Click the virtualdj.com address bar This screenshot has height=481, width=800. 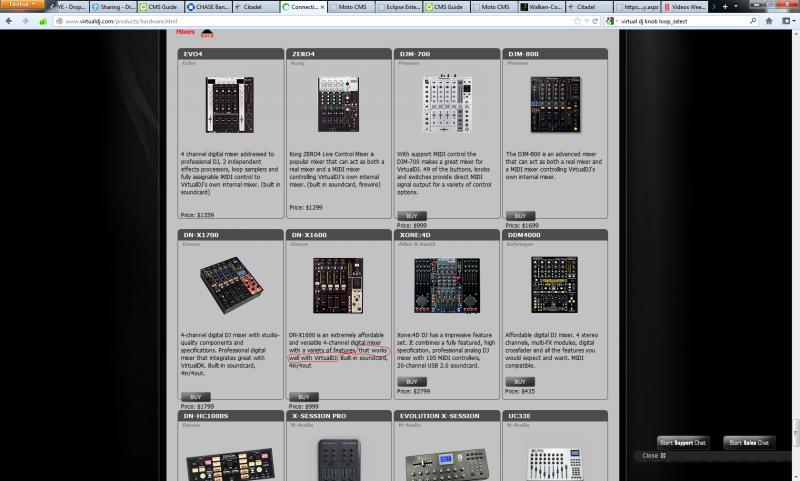coord(316,21)
